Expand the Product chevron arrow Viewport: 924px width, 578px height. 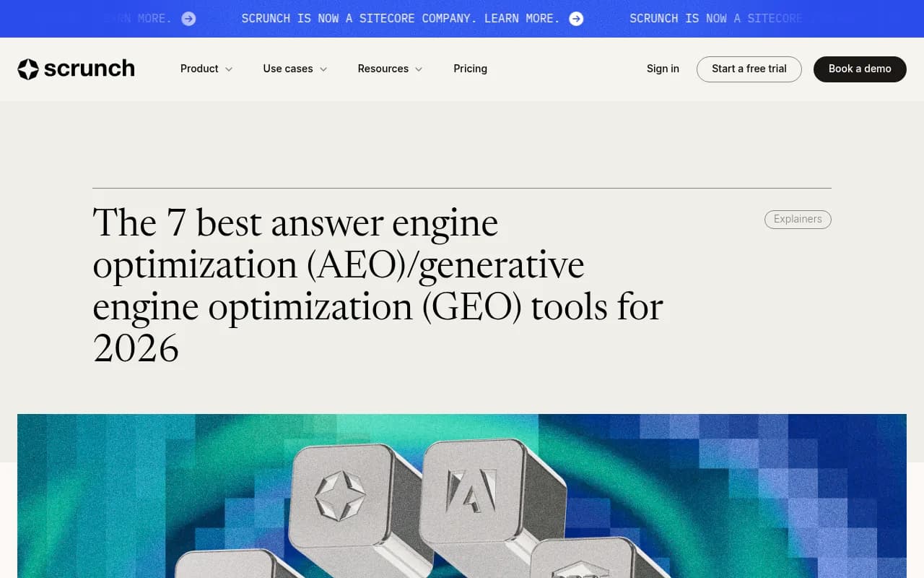tap(229, 69)
